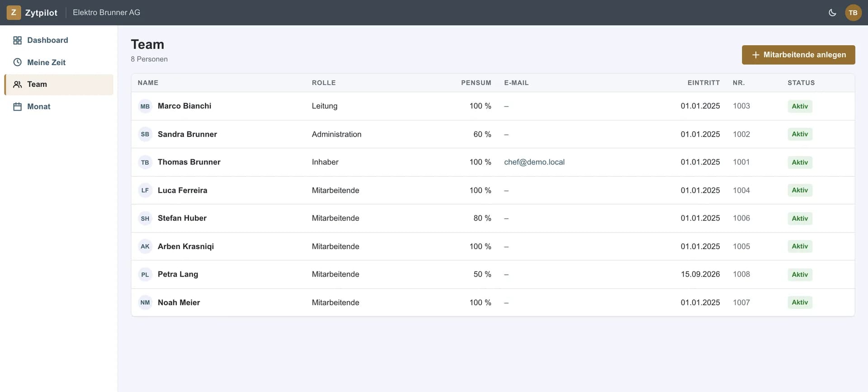Click the Zytpilot Z logo icon
Viewport: 868px width, 392px height.
pos(14,13)
